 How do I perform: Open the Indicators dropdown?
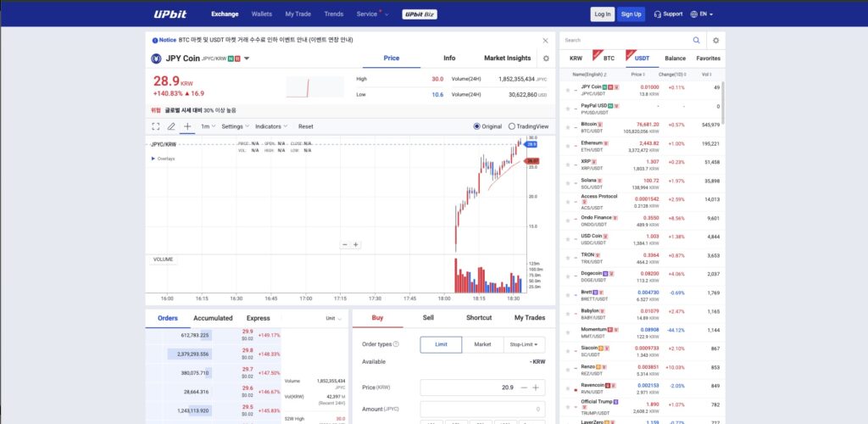click(x=272, y=126)
